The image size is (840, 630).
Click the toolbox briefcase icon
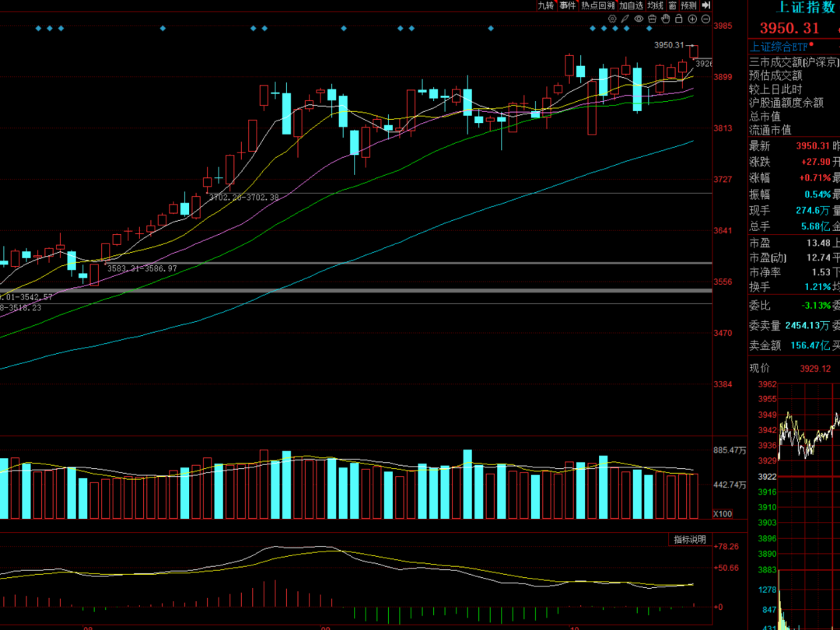click(x=652, y=18)
